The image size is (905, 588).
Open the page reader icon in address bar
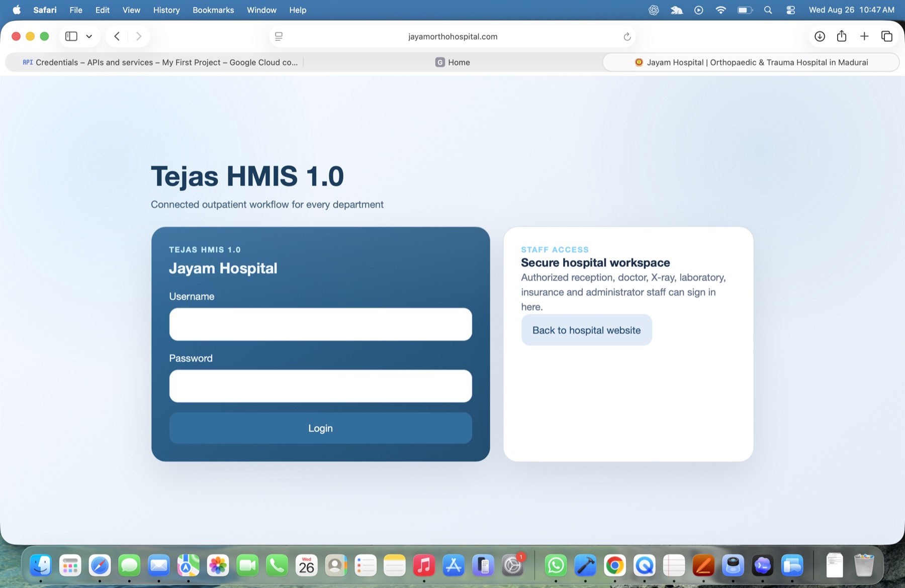click(x=279, y=36)
